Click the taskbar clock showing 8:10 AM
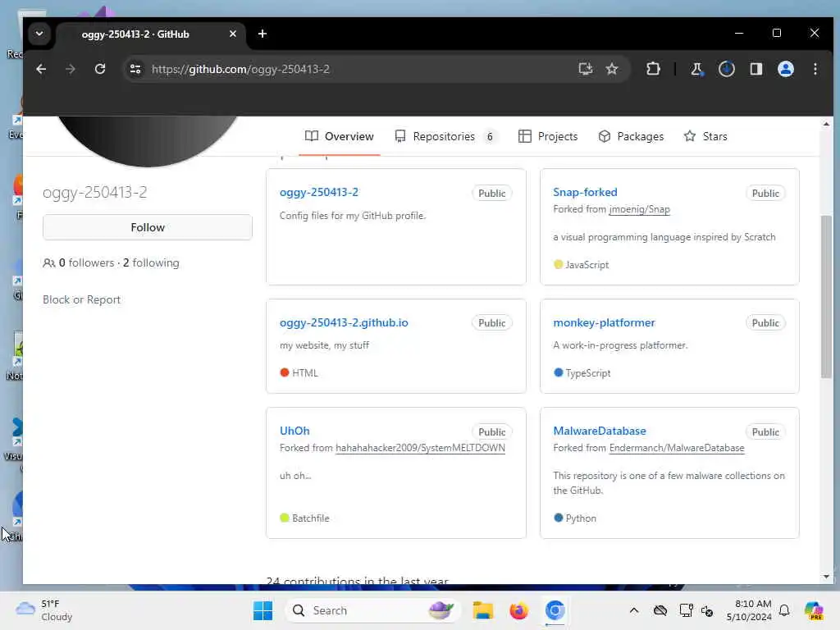This screenshot has width=840, height=630. pos(749,610)
